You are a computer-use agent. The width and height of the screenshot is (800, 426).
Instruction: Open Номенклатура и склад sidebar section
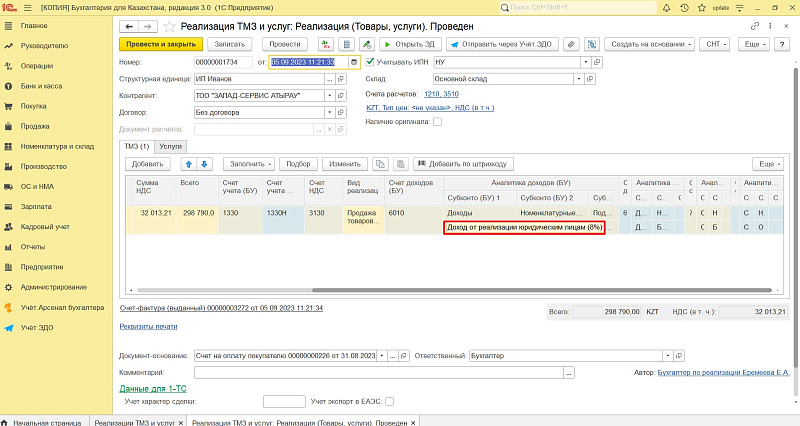(56, 146)
